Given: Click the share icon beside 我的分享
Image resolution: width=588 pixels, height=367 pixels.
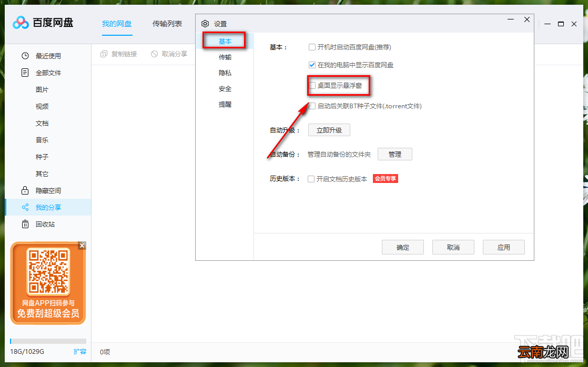Looking at the screenshot, I should pos(25,207).
